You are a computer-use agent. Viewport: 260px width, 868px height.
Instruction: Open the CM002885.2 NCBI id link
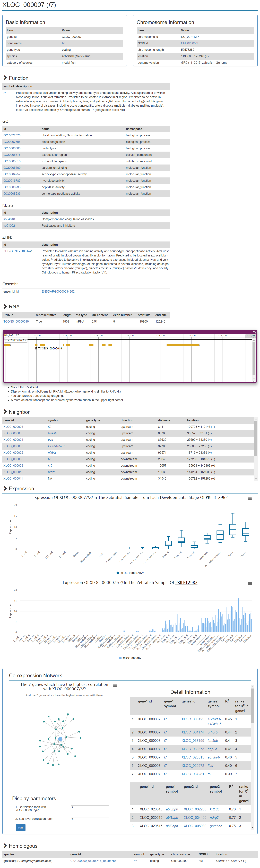tap(189, 43)
